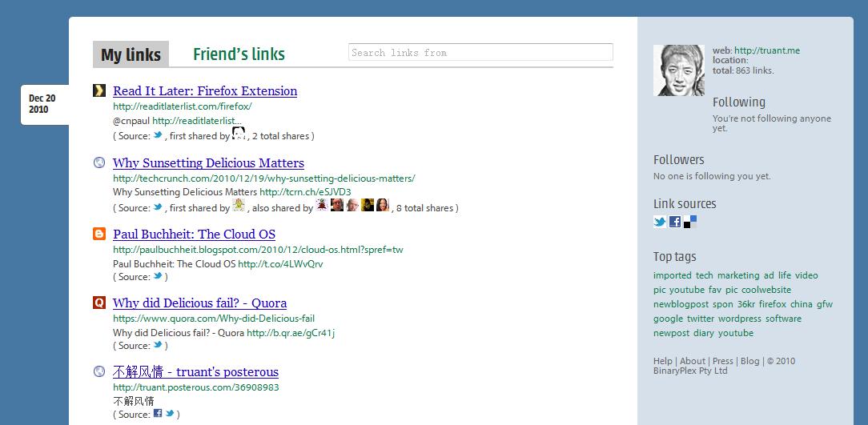
Task: Open quora.com Why-did-Delicious-fail URL
Action: pos(214,319)
